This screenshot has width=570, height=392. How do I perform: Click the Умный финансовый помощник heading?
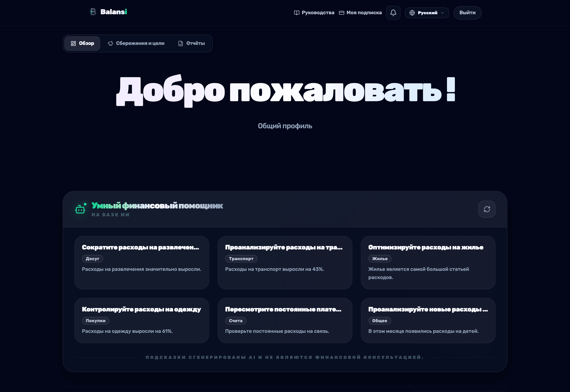tap(157, 206)
